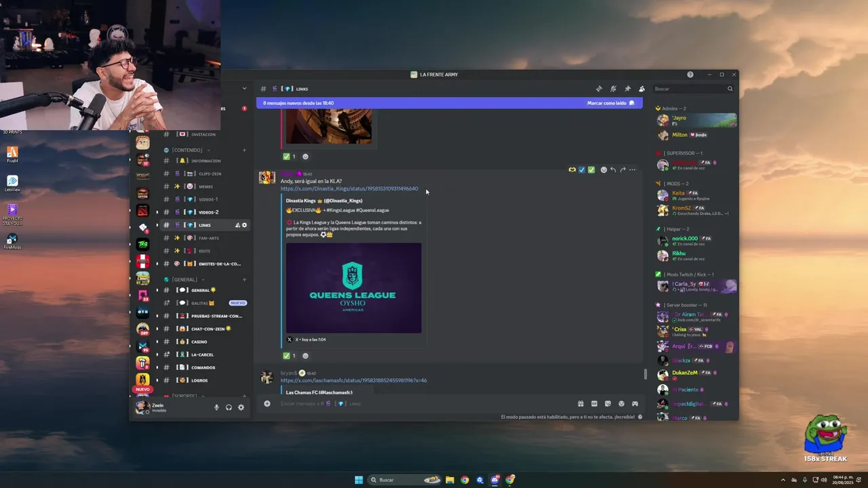The width and height of the screenshot is (868, 488).
Task: Open the INFORMACION channel
Action: [x=205, y=161]
